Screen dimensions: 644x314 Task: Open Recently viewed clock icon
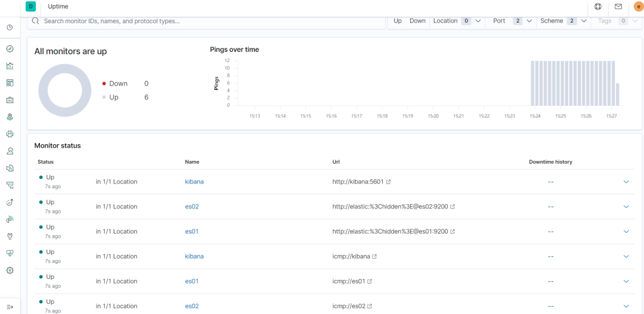pos(10,27)
